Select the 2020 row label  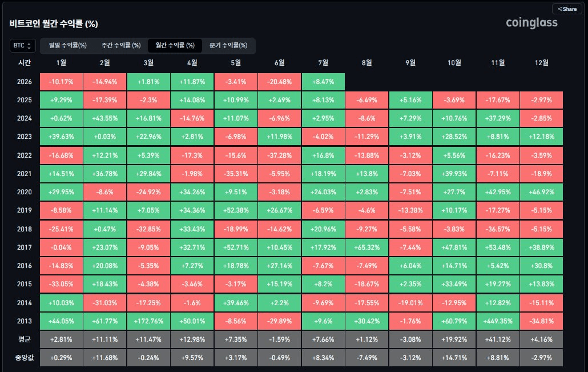click(25, 192)
